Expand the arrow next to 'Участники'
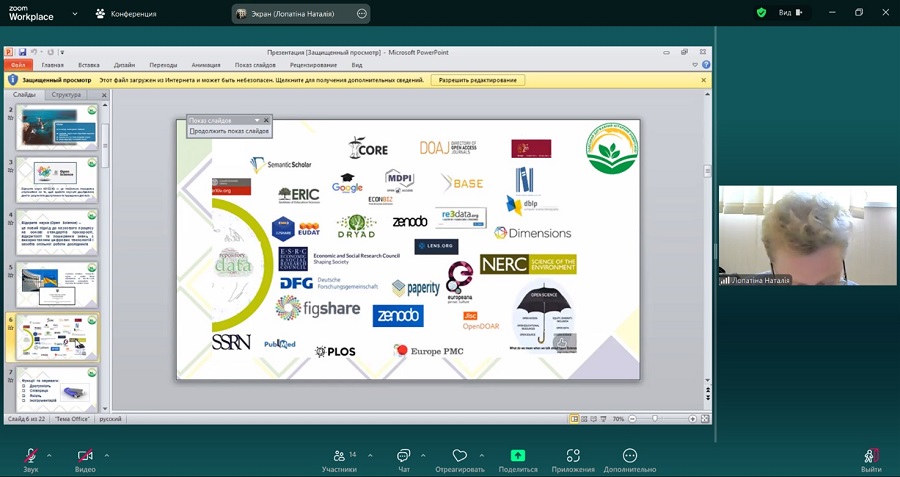The image size is (900, 477). [370, 456]
